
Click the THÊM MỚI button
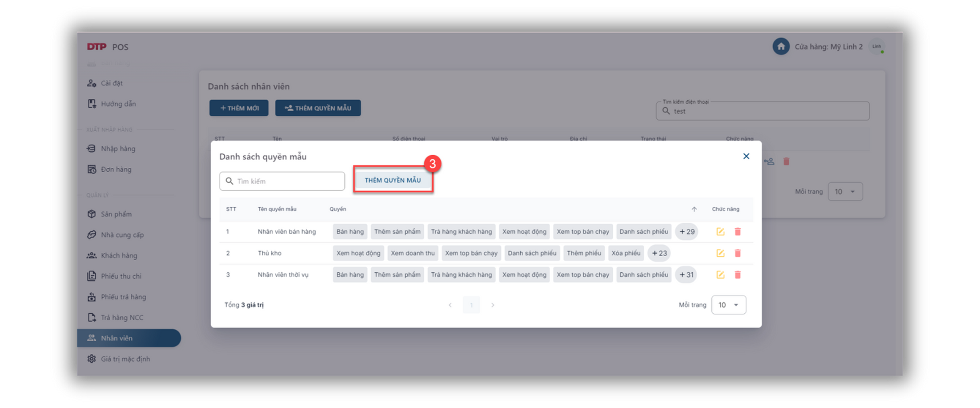(x=239, y=108)
